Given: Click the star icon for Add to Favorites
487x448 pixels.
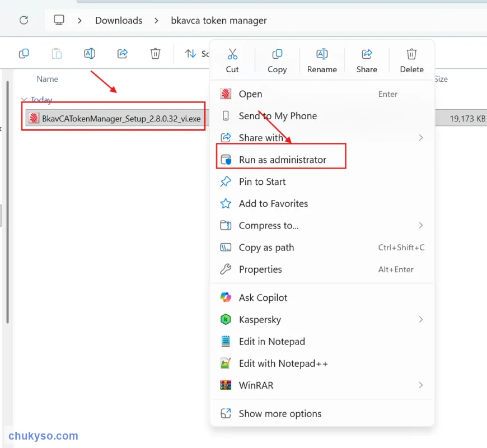Looking at the screenshot, I should point(226,203).
